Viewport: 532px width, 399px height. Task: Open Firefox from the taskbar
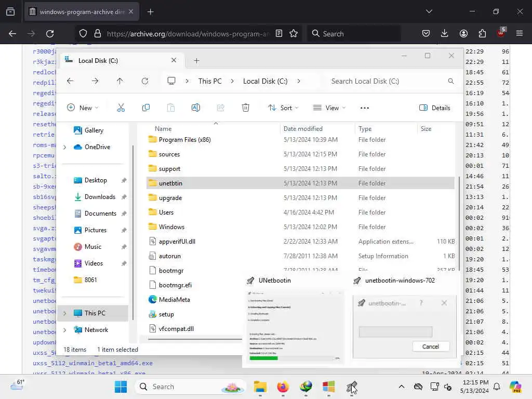coord(283,387)
